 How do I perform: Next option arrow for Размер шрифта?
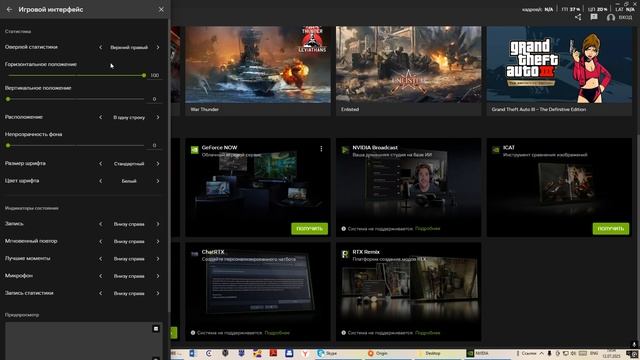158,164
